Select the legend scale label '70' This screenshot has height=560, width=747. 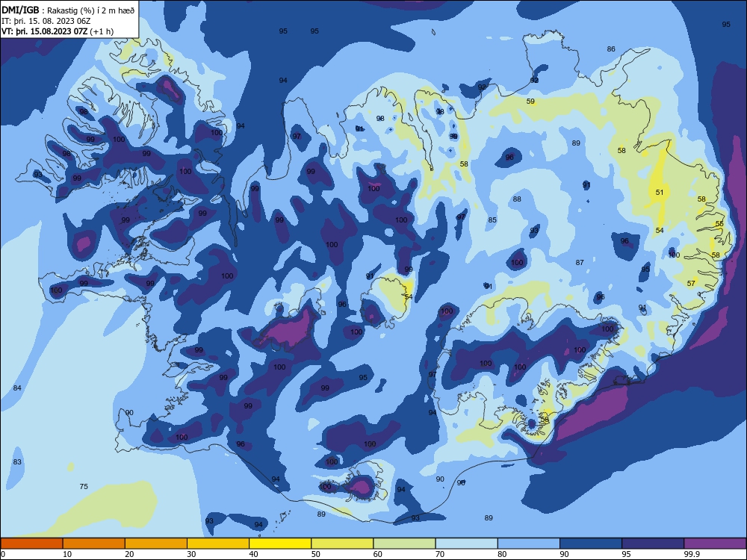click(440, 554)
